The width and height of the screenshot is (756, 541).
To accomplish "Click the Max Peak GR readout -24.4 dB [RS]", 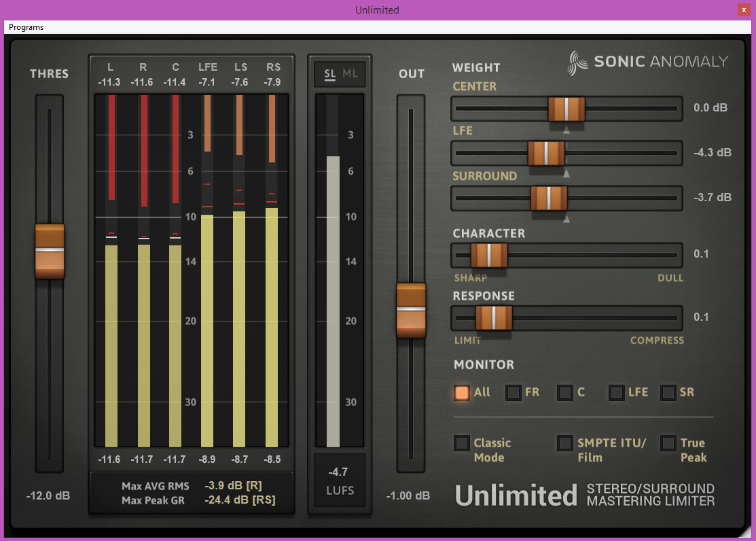I will point(240,500).
